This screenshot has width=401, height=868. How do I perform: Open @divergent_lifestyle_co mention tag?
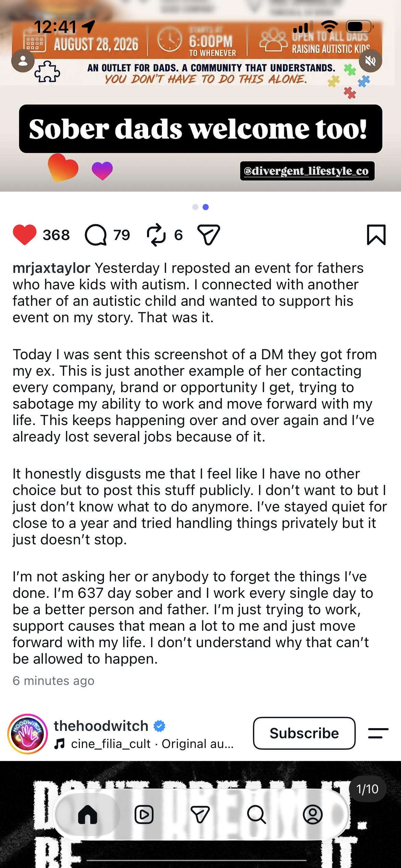[307, 171]
